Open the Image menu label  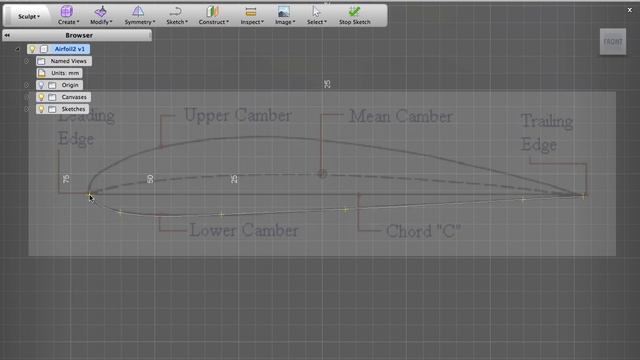[284, 22]
